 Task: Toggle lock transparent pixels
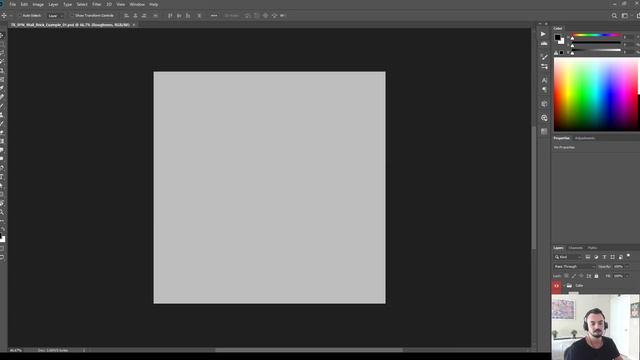click(566, 276)
